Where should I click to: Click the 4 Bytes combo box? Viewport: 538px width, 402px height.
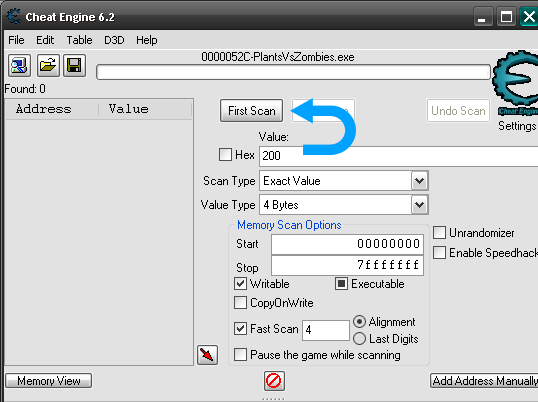[344, 205]
